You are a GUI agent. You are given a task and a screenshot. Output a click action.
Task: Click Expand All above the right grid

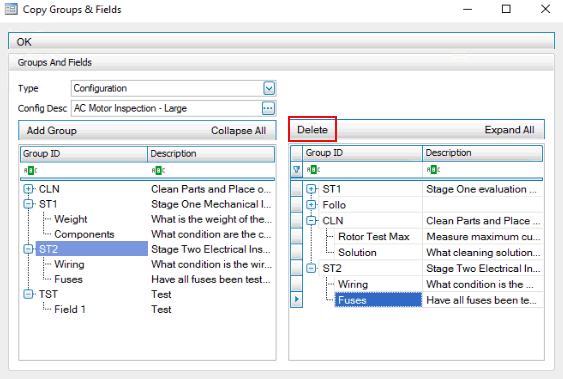(x=509, y=130)
